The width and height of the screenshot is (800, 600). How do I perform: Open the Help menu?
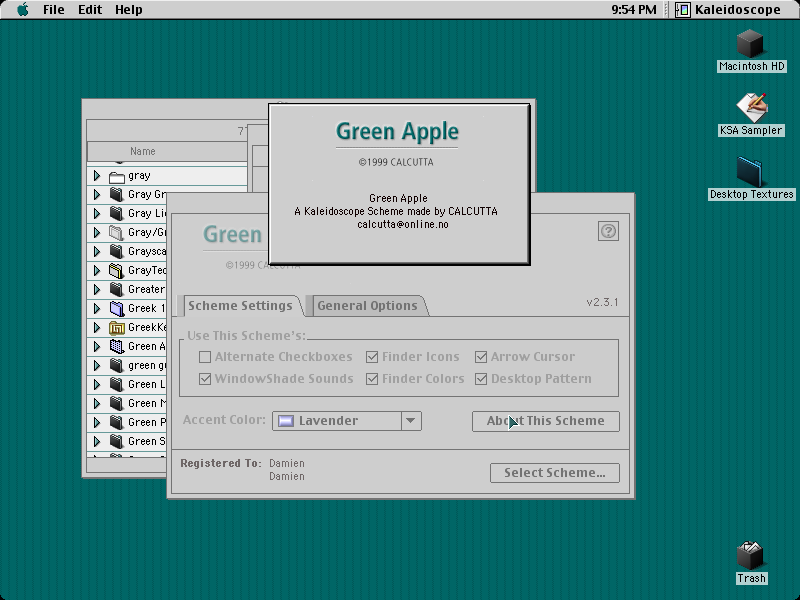[129, 10]
